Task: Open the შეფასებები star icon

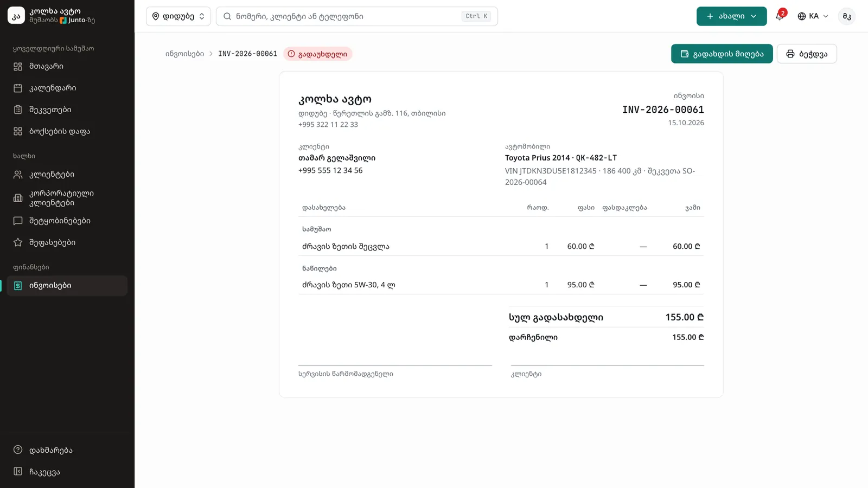Action: pyautogui.click(x=18, y=242)
